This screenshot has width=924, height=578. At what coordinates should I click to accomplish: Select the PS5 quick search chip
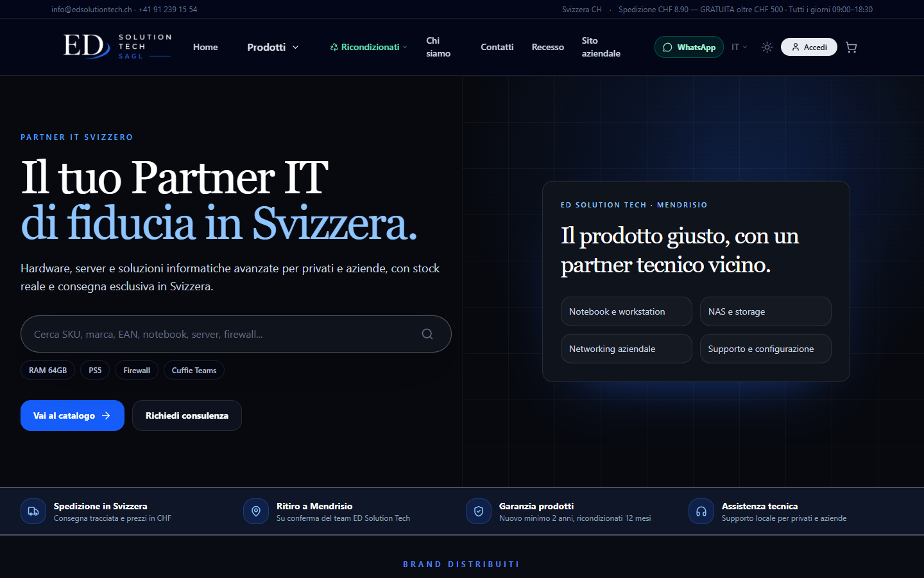(95, 371)
